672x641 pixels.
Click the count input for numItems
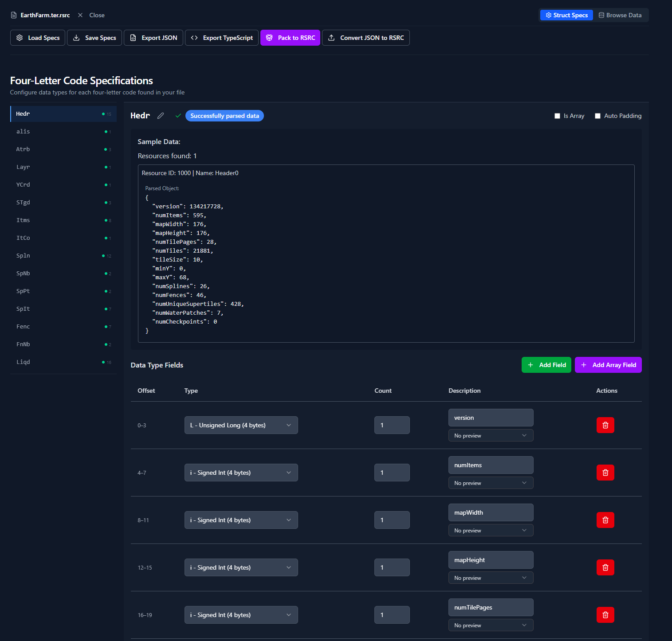coord(392,473)
